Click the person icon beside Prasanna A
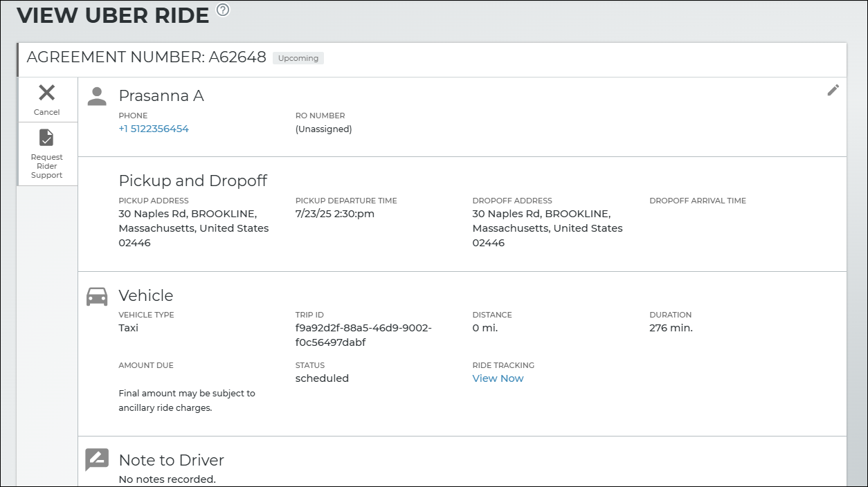The height and width of the screenshot is (487, 868). pyautogui.click(x=97, y=96)
